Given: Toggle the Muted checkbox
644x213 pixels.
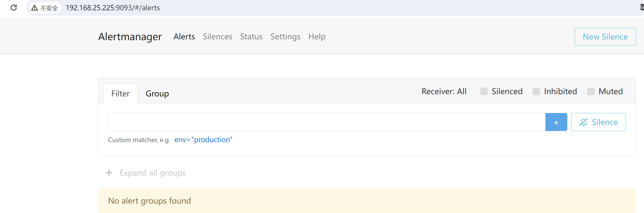Looking at the screenshot, I should tap(591, 91).
